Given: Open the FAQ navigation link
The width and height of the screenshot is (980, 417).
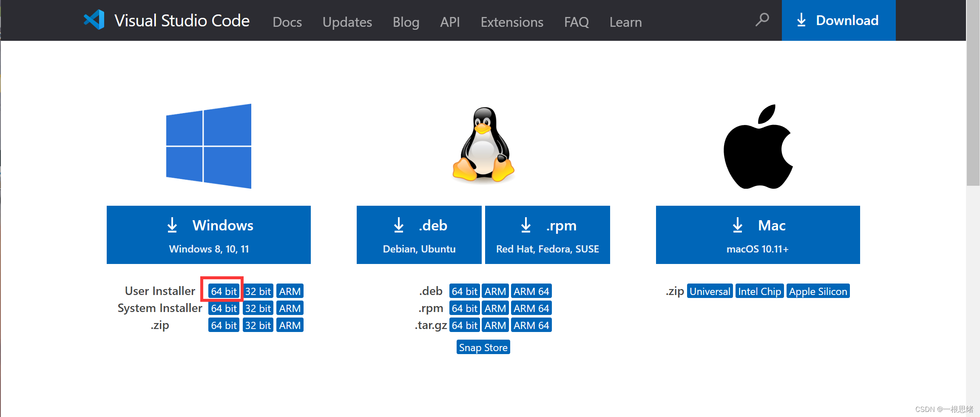Looking at the screenshot, I should pos(577,22).
